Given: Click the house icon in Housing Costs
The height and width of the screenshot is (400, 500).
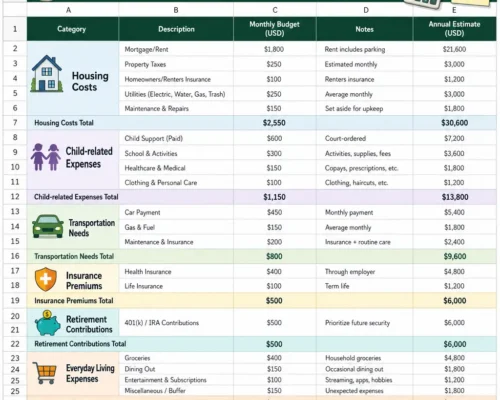Looking at the screenshot, I should [x=47, y=74].
